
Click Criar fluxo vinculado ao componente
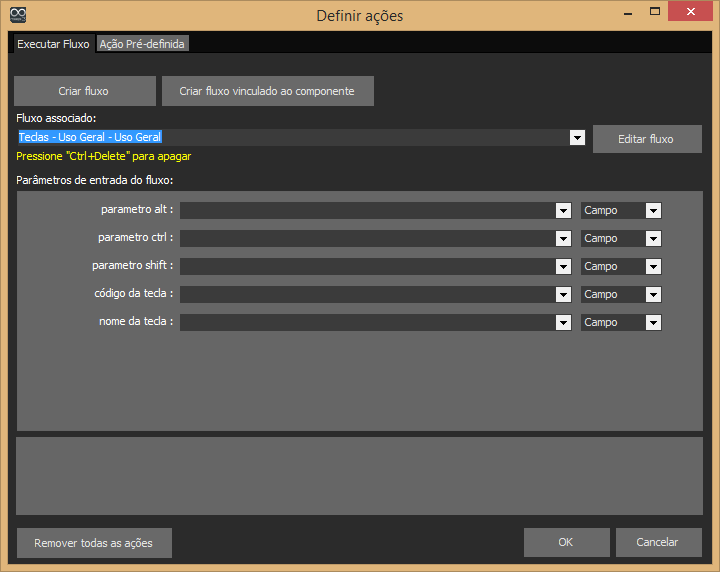click(x=267, y=91)
